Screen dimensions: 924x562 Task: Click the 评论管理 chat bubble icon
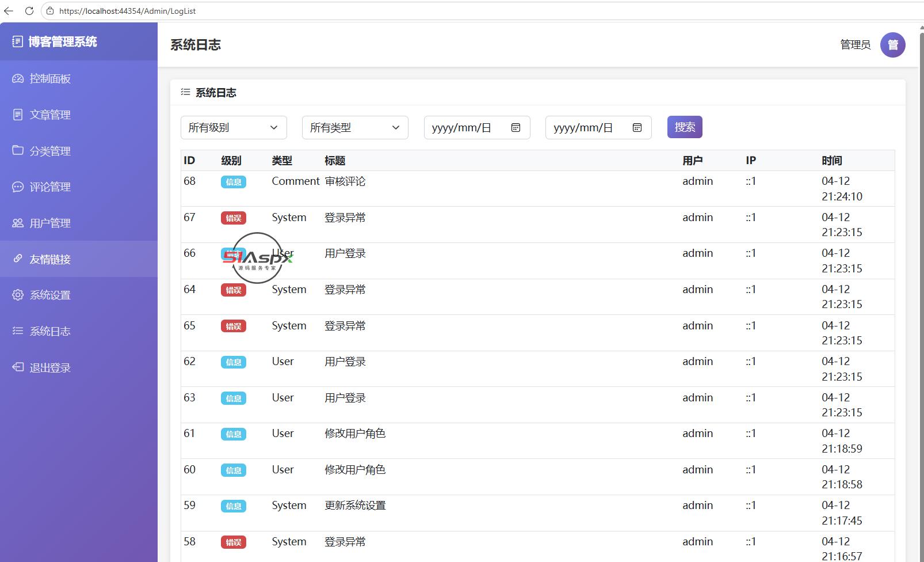(x=18, y=187)
